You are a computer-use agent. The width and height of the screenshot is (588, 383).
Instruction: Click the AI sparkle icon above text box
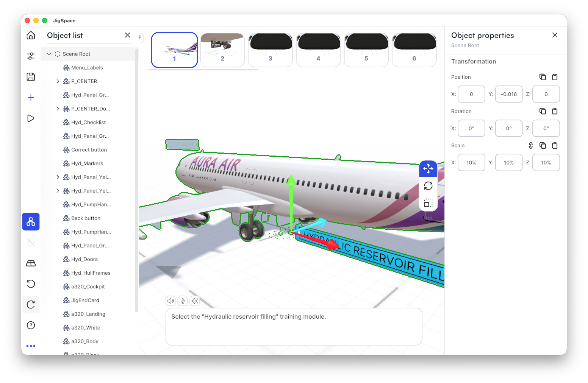[195, 301]
